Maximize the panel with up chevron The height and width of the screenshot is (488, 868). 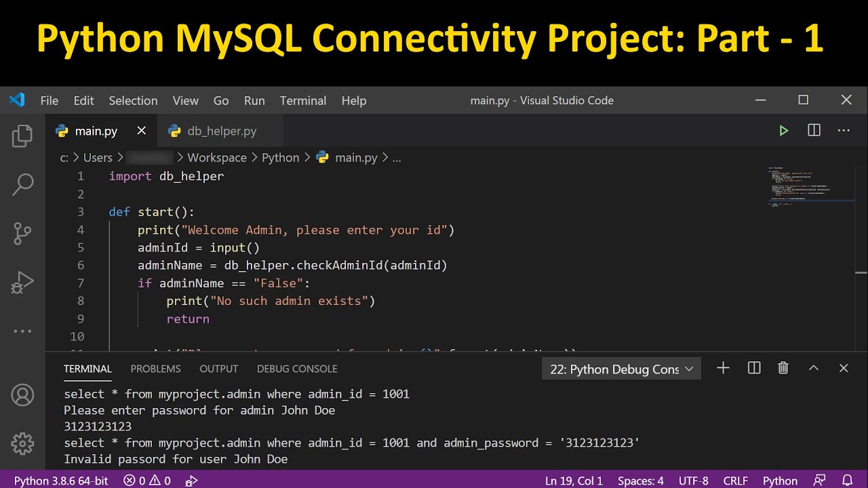[814, 368]
